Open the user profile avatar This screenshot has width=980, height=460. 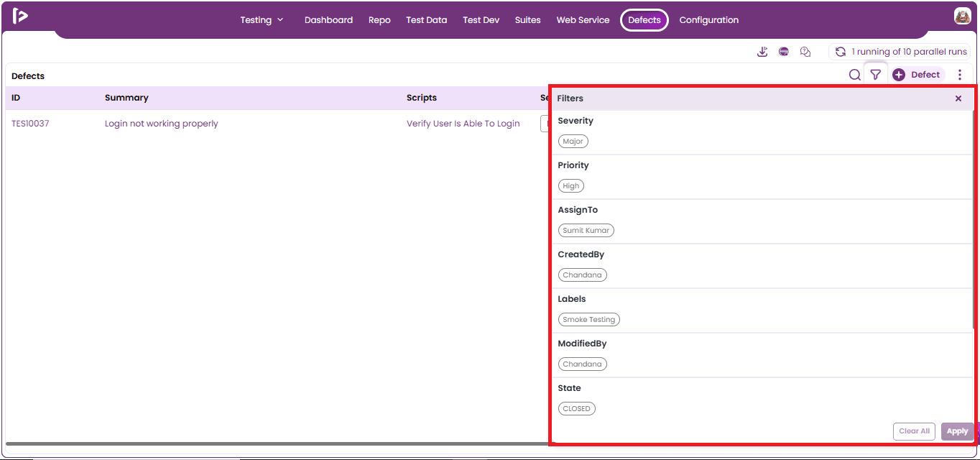[962, 17]
